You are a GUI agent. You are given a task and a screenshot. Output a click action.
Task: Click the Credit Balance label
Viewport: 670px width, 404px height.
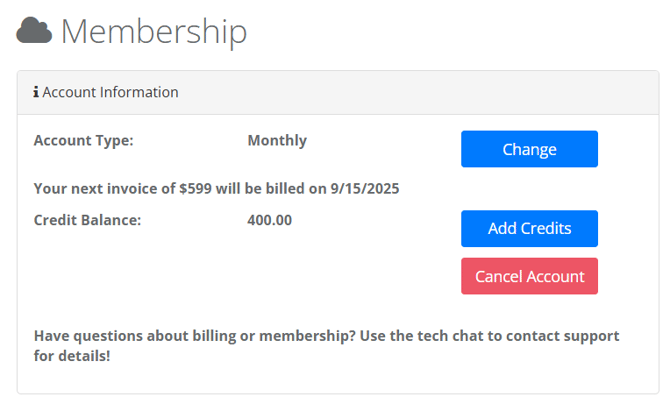tap(87, 220)
